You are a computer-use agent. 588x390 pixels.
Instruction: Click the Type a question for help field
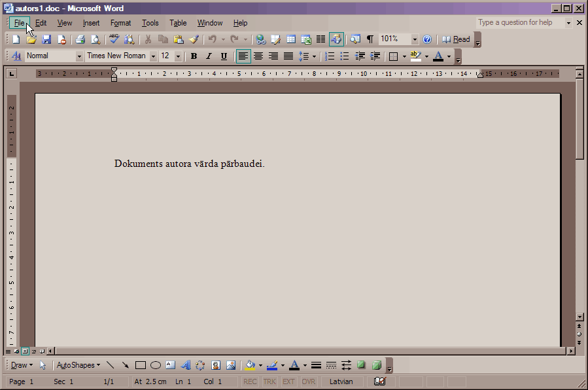(520, 22)
